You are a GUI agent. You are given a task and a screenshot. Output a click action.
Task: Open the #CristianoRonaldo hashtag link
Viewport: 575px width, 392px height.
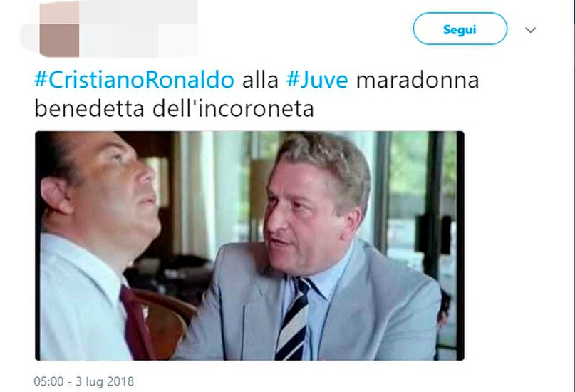click(134, 80)
